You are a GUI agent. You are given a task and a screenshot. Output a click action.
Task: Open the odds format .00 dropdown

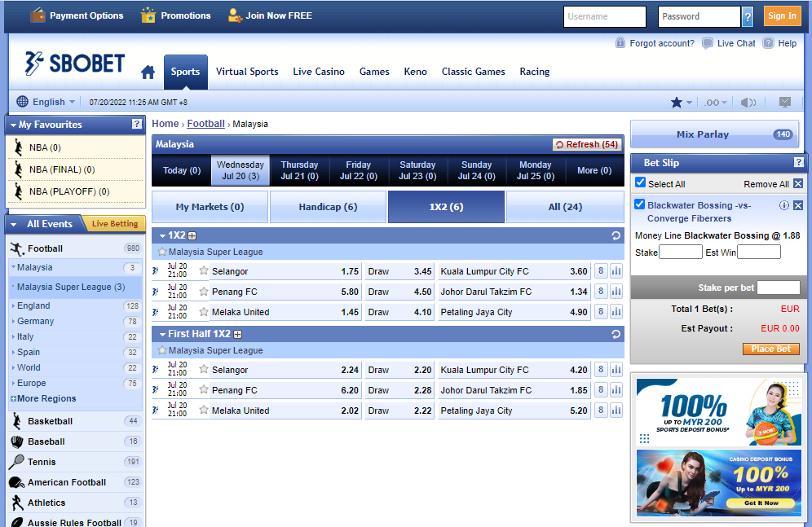tap(716, 103)
